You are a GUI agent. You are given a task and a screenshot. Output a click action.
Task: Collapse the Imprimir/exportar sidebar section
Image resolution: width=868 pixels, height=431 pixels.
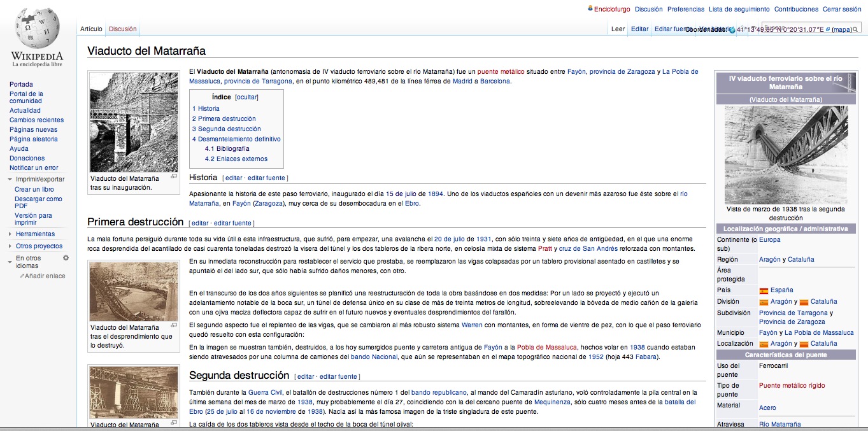click(11, 180)
